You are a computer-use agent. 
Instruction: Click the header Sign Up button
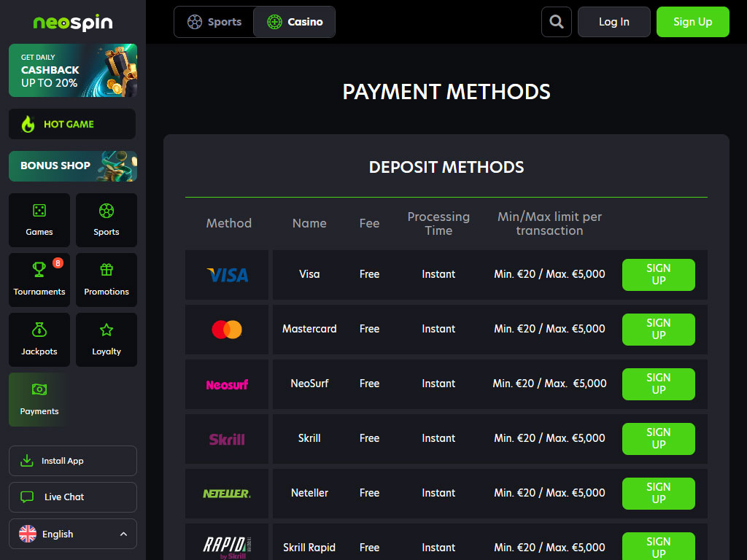pyautogui.click(x=693, y=22)
